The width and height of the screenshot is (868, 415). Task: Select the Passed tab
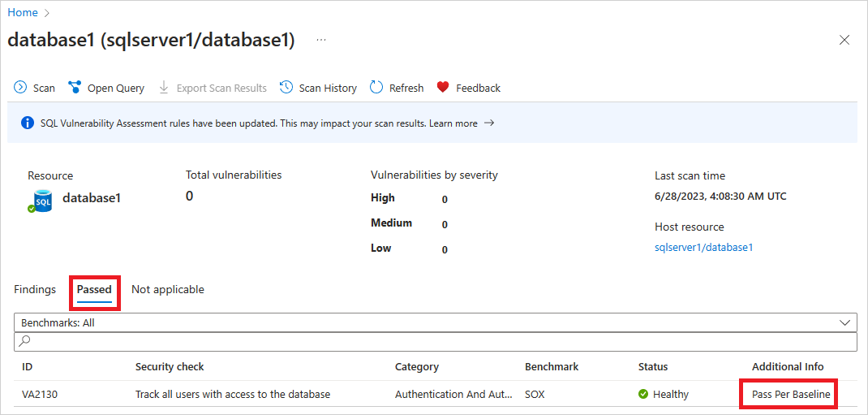click(x=94, y=289)
